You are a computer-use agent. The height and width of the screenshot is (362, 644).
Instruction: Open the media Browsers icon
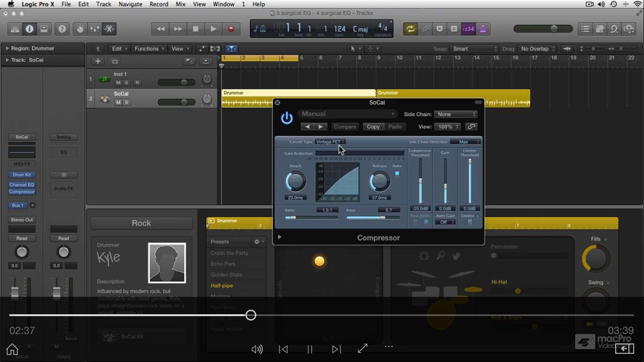pyautogui.click(x=629, y=29)
